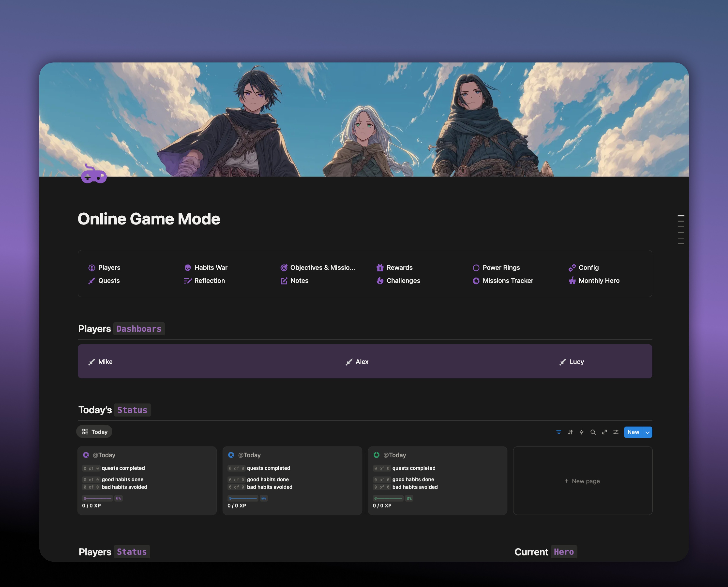Open the view settings sliders icon
This screenshot has width=728, height=587.
[x=616, y=432]
